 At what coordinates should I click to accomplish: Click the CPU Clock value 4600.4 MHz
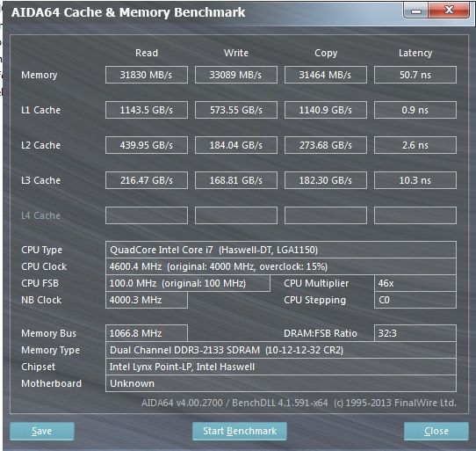point(281,266)
